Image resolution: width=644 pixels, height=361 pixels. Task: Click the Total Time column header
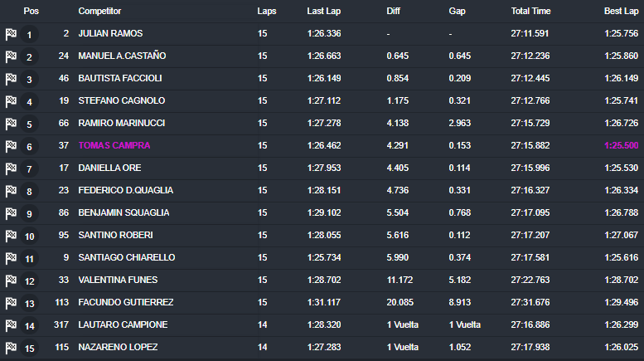point(531,12)
